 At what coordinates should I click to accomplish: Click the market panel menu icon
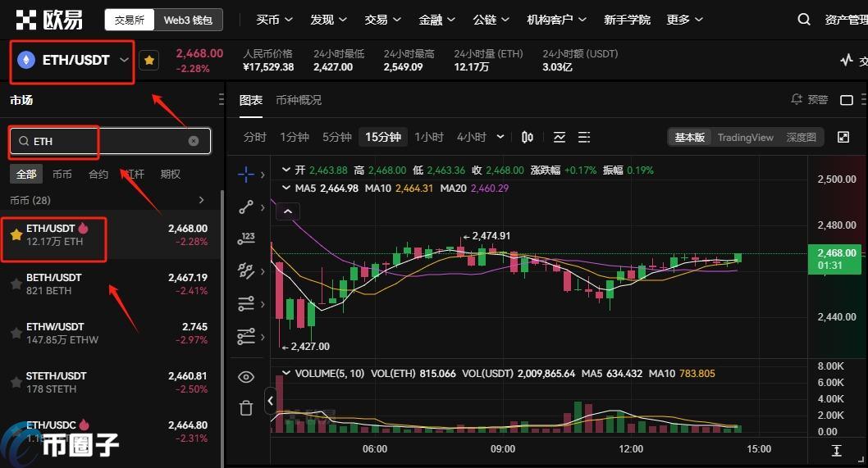tap(221, 99)
